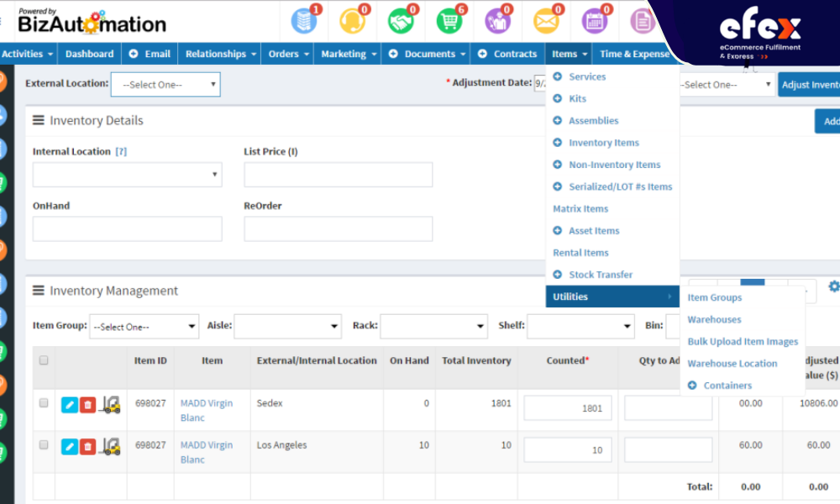The width and height of the screenshot is (840, 504).
Task: Open MADD Virgin Blanc link in Sedex row
Action: coord(207,410)
